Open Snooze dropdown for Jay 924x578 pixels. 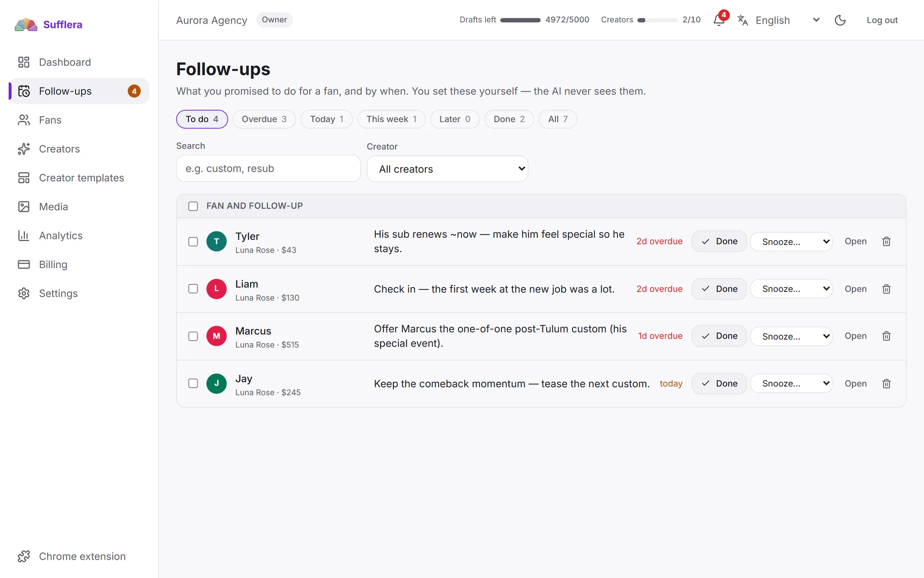792,384
